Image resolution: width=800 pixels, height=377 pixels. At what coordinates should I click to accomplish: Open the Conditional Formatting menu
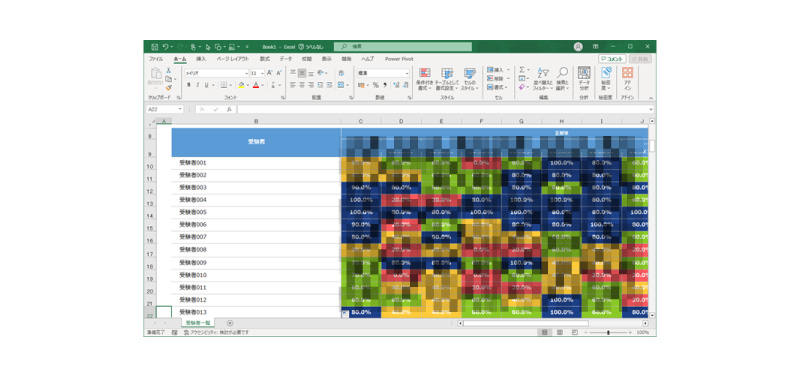point(424,79)
